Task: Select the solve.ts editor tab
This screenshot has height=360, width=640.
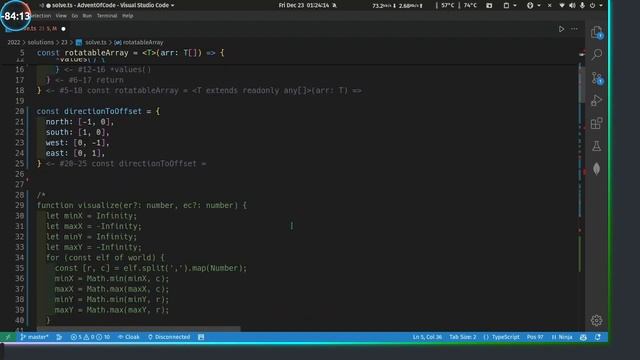Action: point(35,29)
